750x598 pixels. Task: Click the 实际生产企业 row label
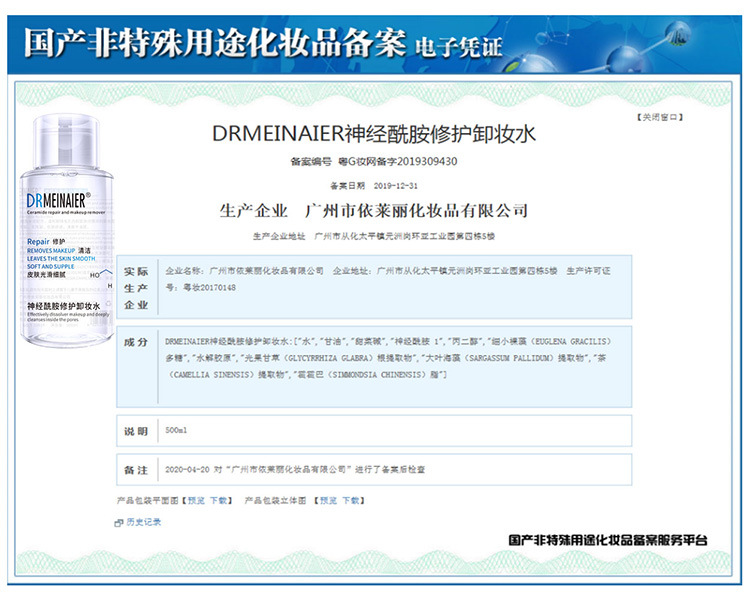tap(136, 288)
